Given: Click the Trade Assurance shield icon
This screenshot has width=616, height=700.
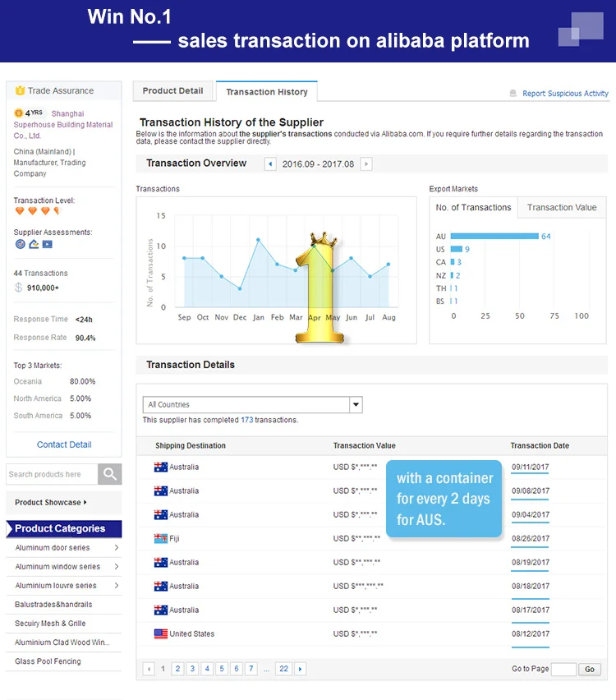Looking at the screenshot, I should pos(20,90).
